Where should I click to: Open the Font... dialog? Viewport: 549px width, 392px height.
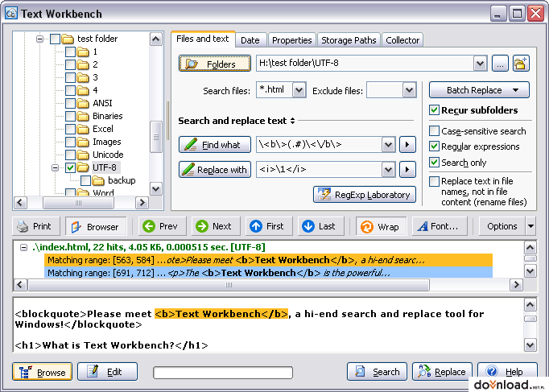[x=440, y=226]
